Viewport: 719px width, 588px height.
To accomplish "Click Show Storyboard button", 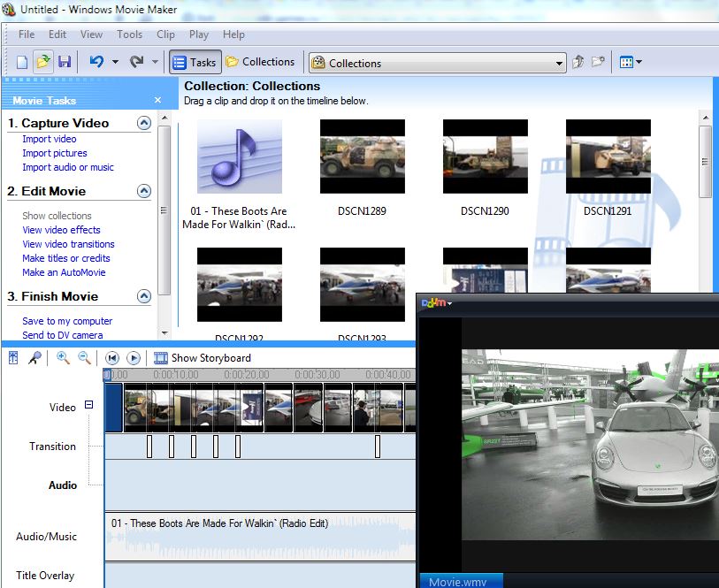I will [203, 358].
